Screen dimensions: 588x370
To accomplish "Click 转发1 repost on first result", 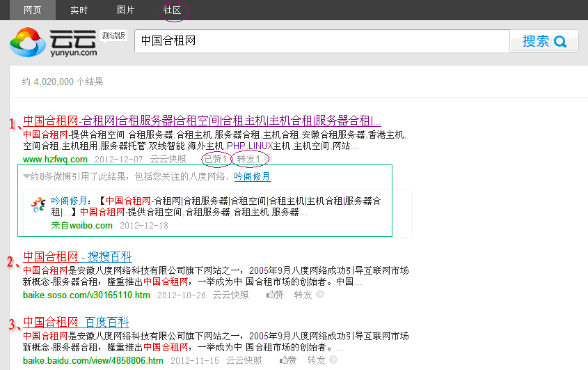I will tap(248, 159).
